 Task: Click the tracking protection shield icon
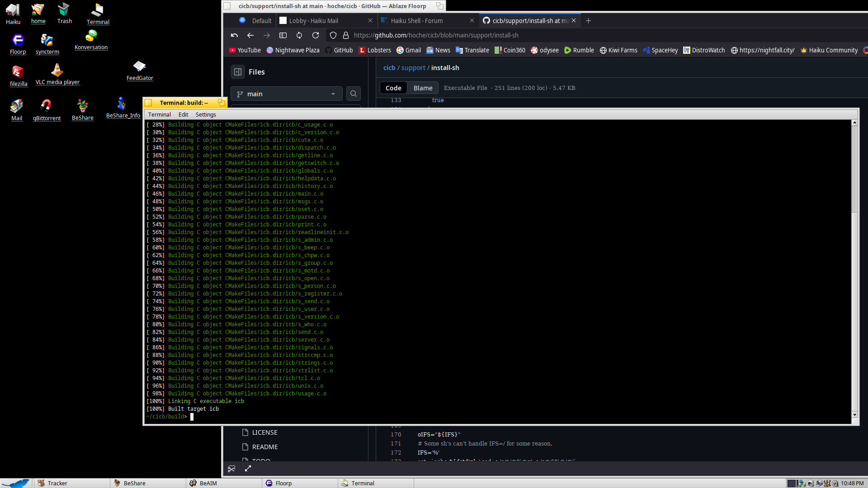point(333,35)
